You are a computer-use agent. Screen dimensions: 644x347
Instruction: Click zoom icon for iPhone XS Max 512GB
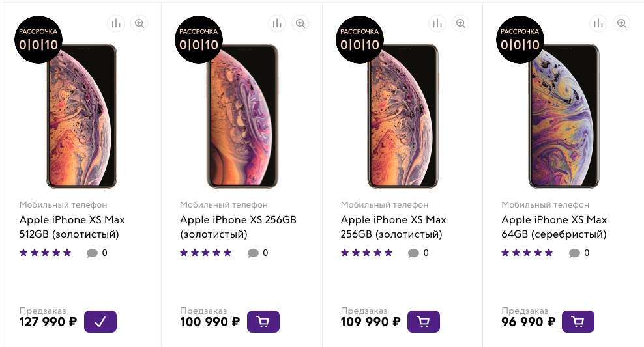point(139,23)
